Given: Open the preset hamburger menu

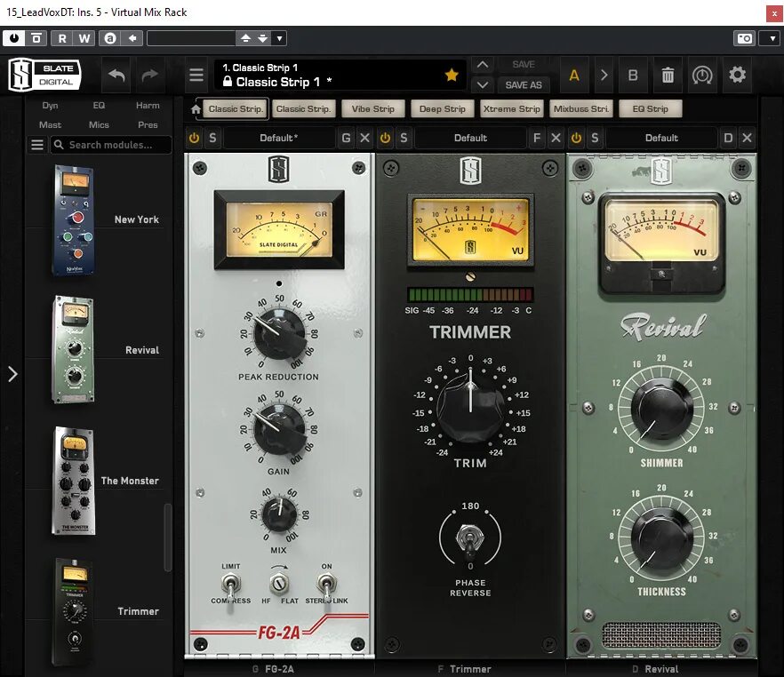Looking at the screenshot, I should click(x=196, y=76).
